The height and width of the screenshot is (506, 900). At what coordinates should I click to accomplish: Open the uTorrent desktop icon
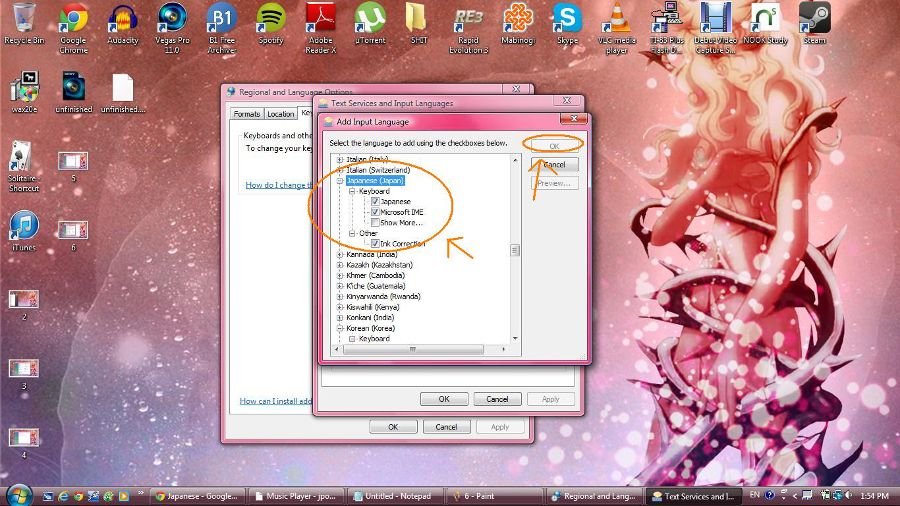click(x=370, y=20)
